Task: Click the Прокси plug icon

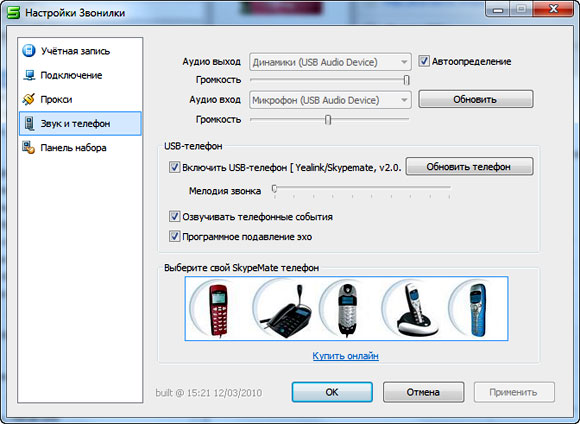Action: 29,99
